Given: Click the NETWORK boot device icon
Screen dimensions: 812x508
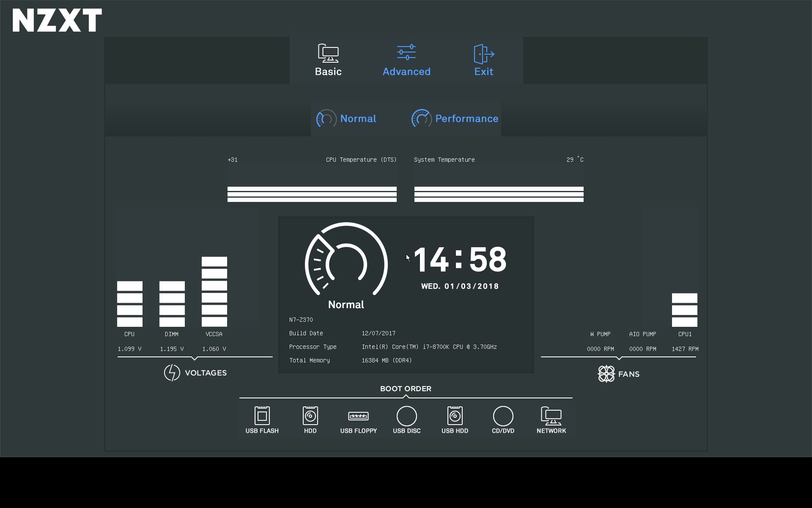Looking at the screenshot, I should (551, 416).
